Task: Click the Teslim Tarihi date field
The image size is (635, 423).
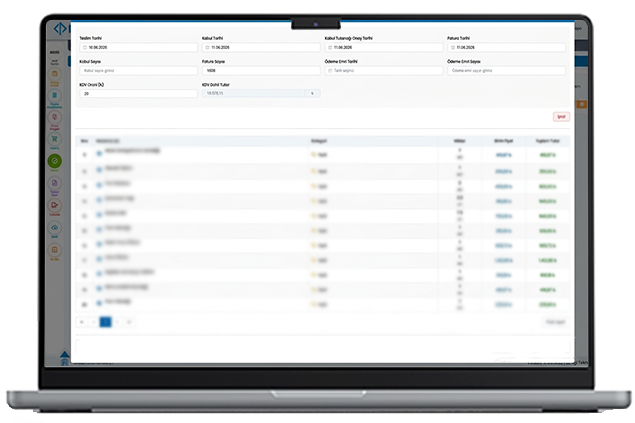Action: pyautogui.click(x=139, y=47)
